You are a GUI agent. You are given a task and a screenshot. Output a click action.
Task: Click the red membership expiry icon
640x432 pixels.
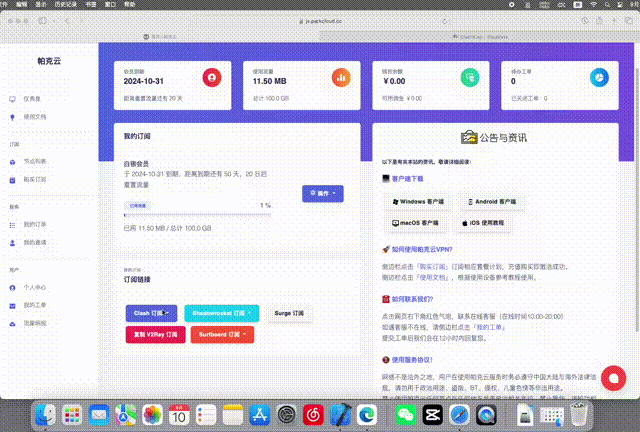(x=211, y=77)
